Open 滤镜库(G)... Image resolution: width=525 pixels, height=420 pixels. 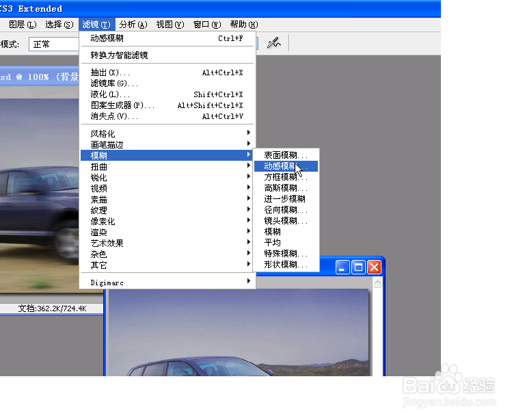(167, 83)
